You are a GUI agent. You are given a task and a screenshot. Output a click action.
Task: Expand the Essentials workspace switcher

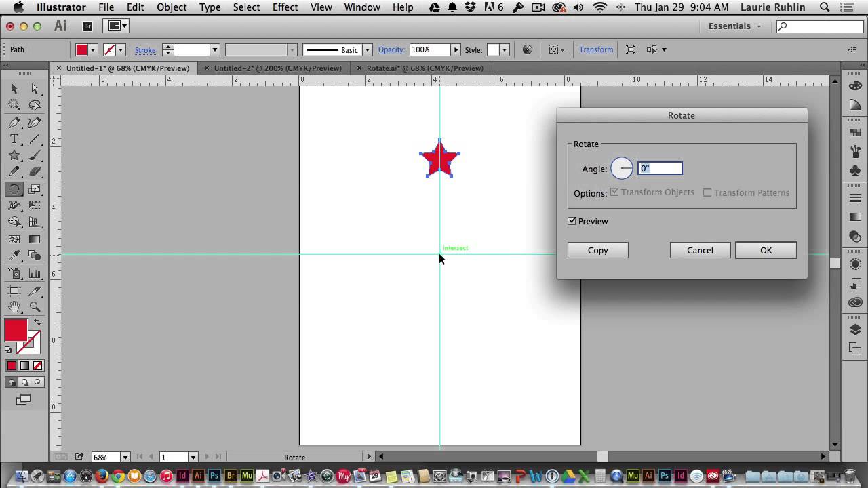735,26
